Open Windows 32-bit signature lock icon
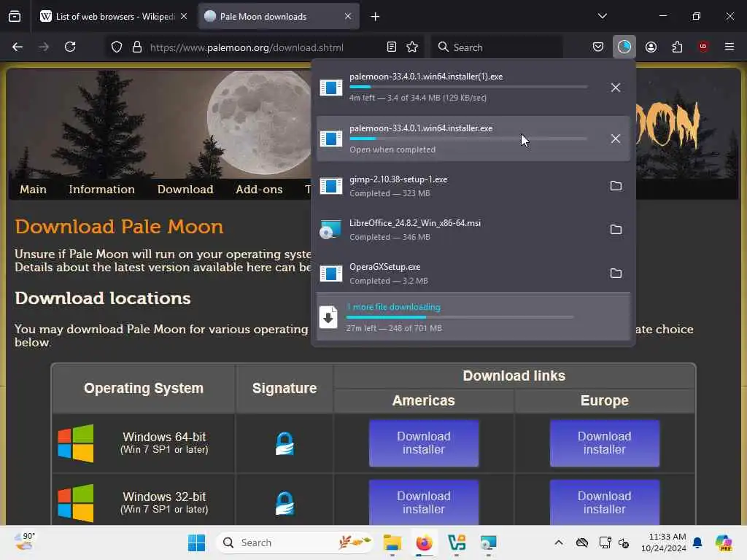 point(285,503)
